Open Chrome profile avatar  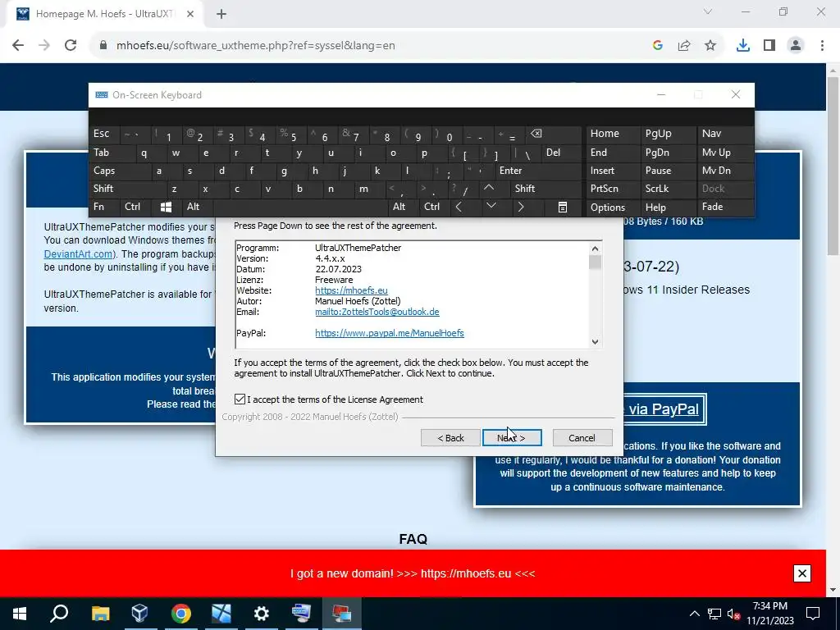(x=796, y=46)
